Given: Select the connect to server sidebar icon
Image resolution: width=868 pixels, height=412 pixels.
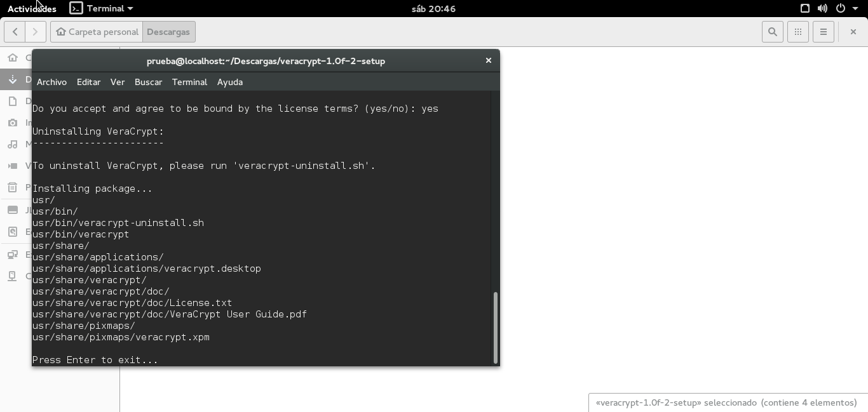Looking at the screenshot, I should tap(12, 276).
